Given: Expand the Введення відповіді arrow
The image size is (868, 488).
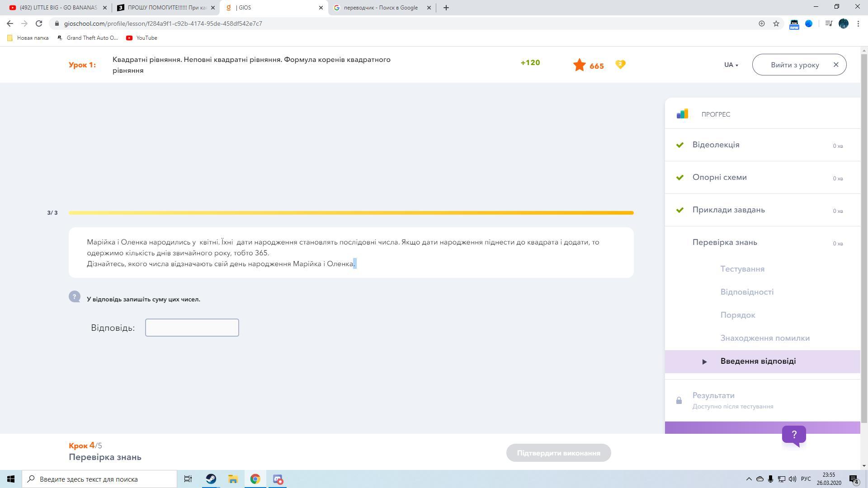Looking at the screenshot, I should [x=704, y=361].
